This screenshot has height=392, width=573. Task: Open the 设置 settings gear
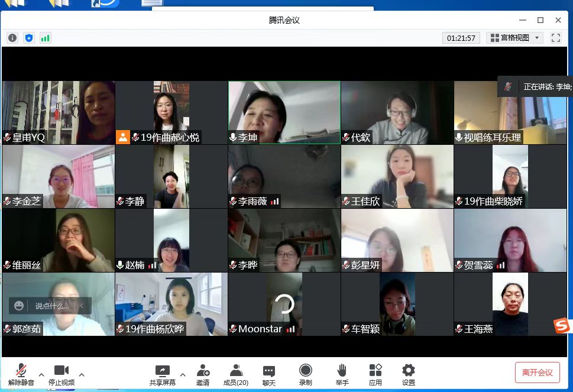coord(409,374)
